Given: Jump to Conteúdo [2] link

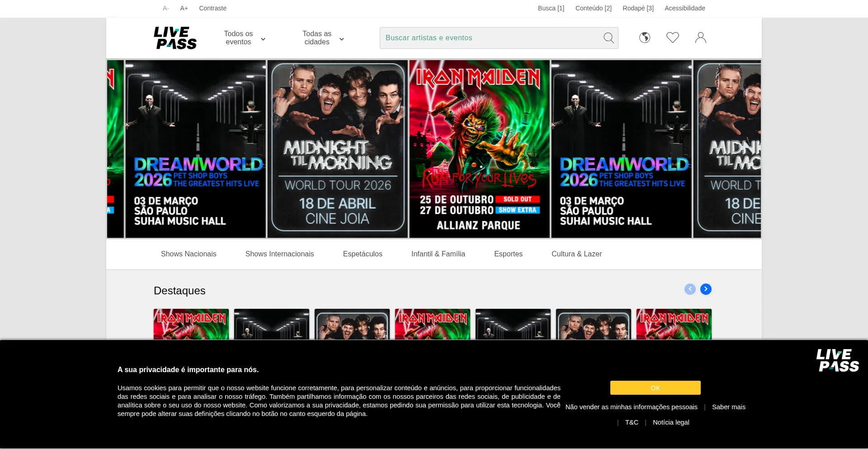Looking at the screenshot, I should (x=594, y=8).
